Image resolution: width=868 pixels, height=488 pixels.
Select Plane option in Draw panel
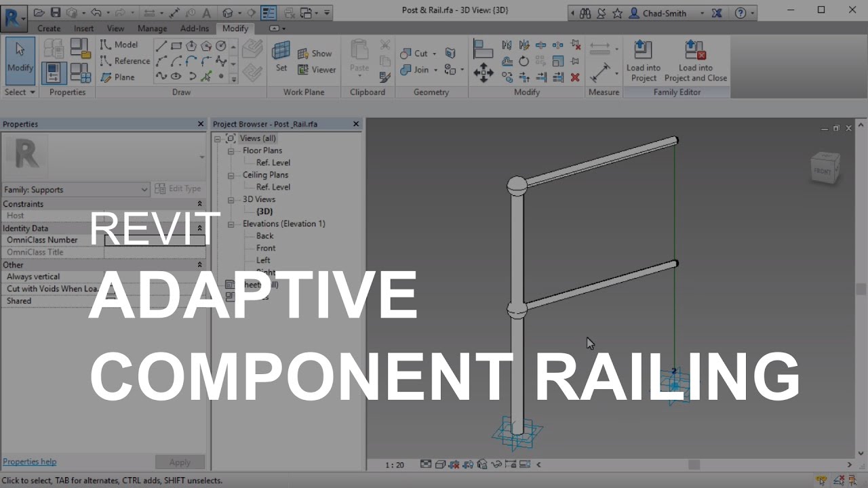tap(118, 77)
